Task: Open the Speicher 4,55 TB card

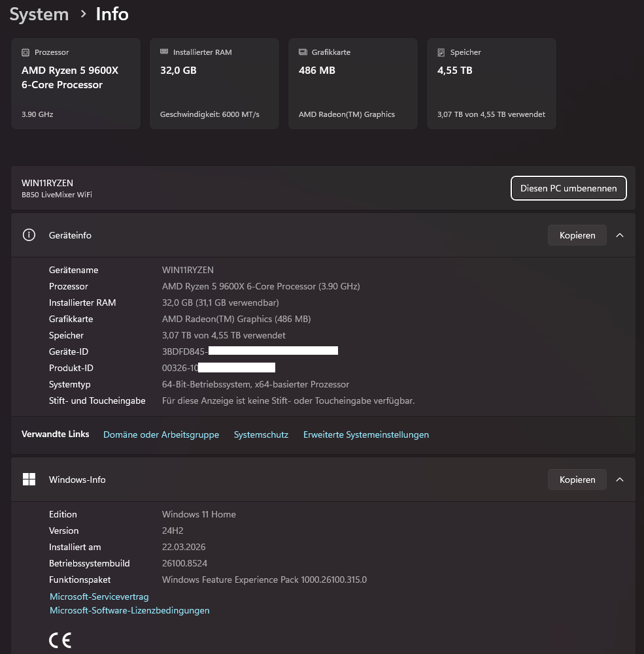Action: (x=492, y=84)
